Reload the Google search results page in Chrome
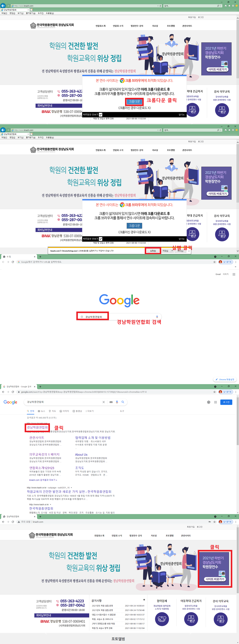The height and width of the screenshot is (644, 239). coord(13,392)
